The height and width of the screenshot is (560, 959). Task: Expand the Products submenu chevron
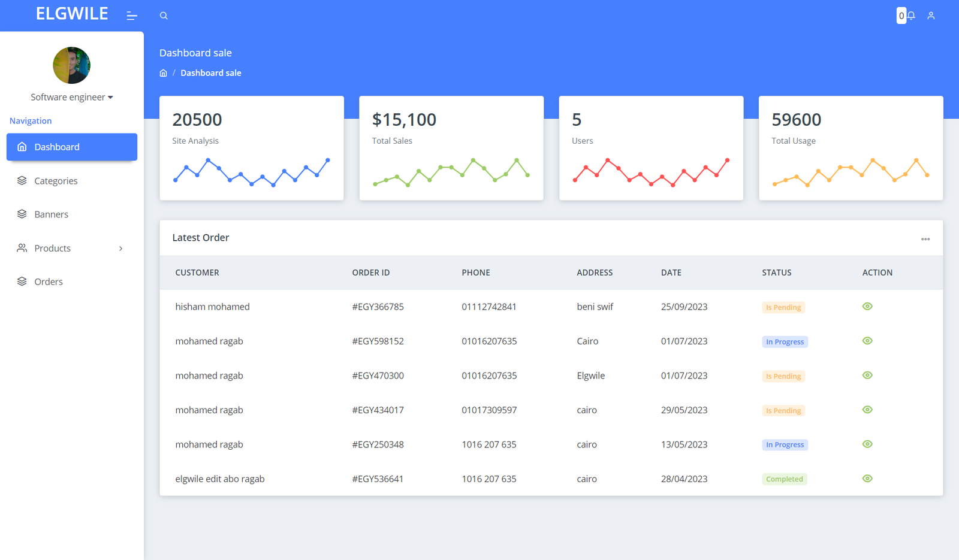121,249
